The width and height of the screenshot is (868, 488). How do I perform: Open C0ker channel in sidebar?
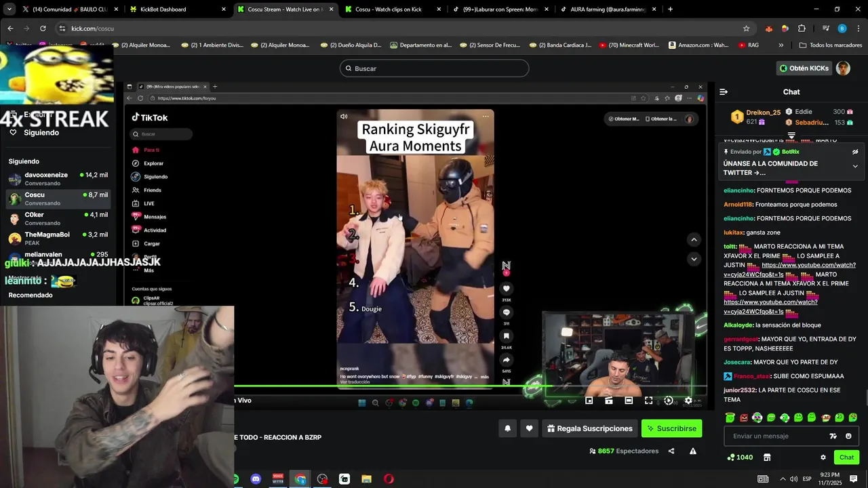pos(58,218)
